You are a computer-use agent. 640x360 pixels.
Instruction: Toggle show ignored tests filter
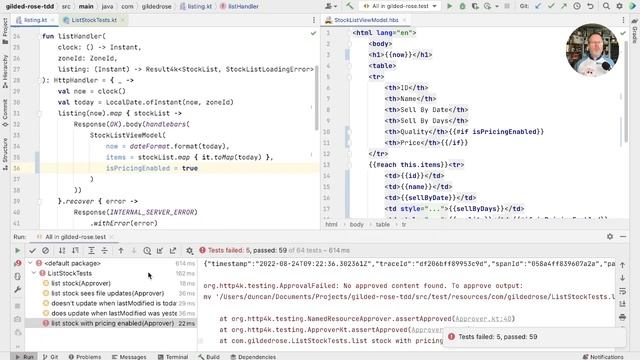[45, 250]
